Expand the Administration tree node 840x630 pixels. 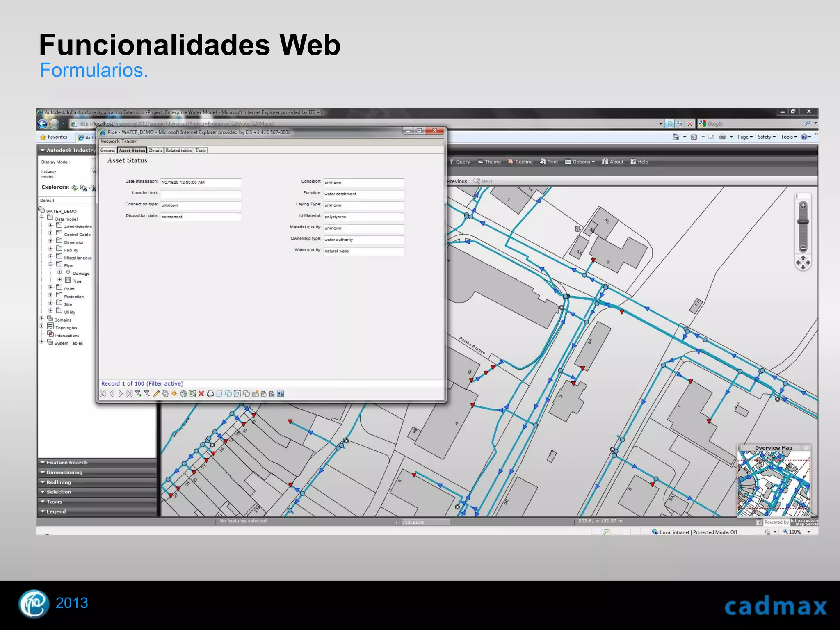[x=50, y=225]
